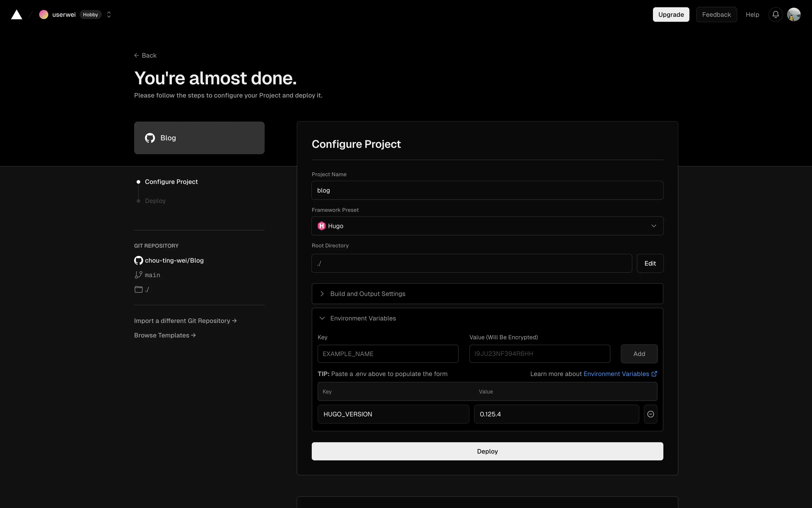Click the Vercel triangle logo
812x508 pixels.
[17, 15]
